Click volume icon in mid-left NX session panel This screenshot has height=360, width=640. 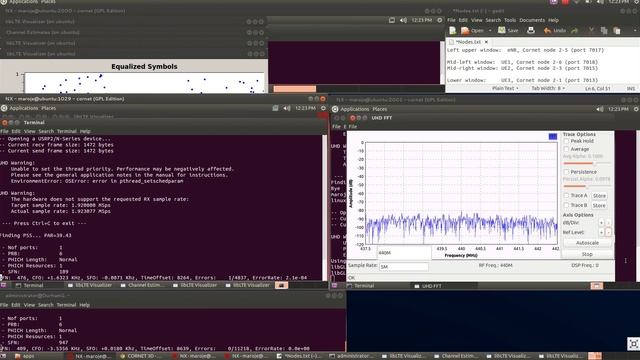(x=287, y=108)
